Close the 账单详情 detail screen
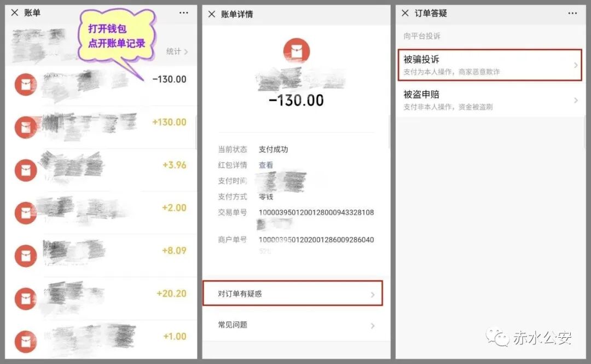 click(212, 14)
